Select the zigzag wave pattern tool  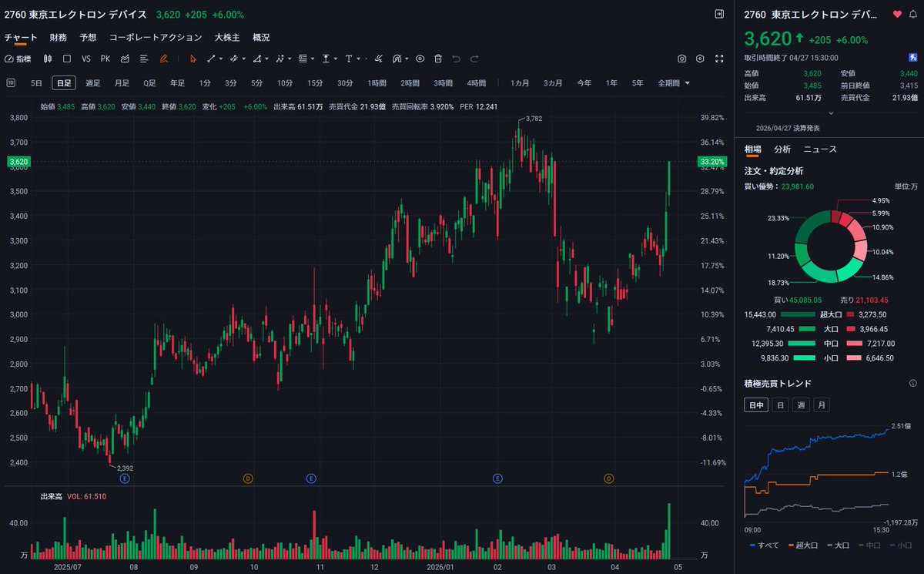(x=280, y=59)
